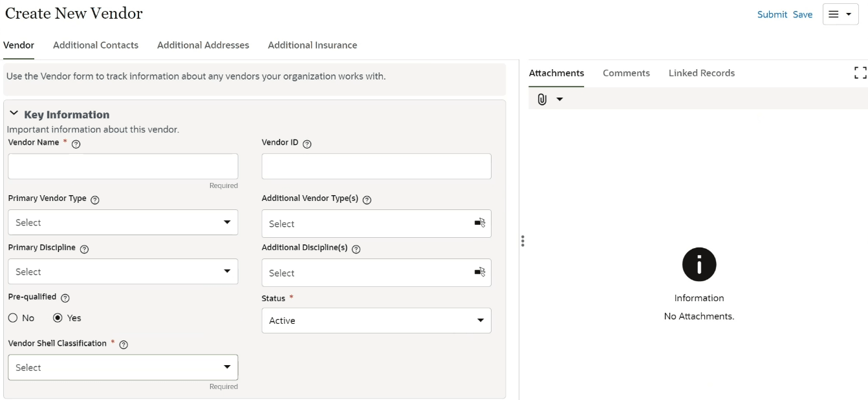Click the Vendor ID help icon
Screen dimensions: 868x400
(x=307, y=144)
